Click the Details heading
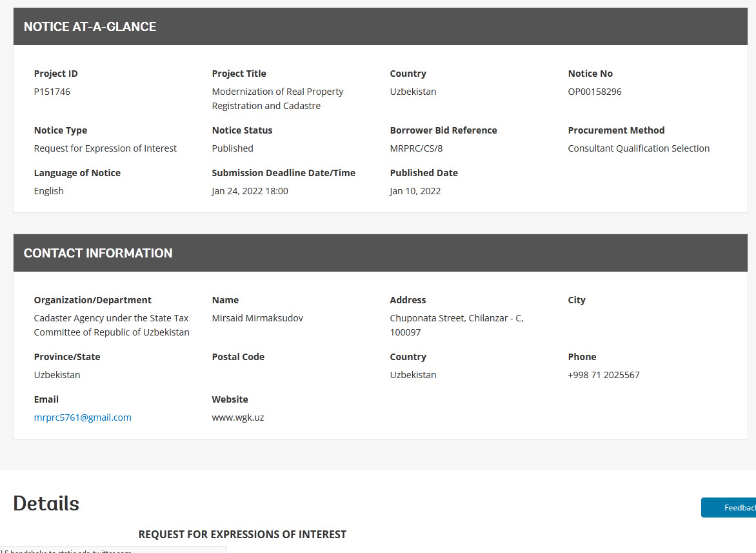This screenshot has height=553, width=756. pos(46,503)
